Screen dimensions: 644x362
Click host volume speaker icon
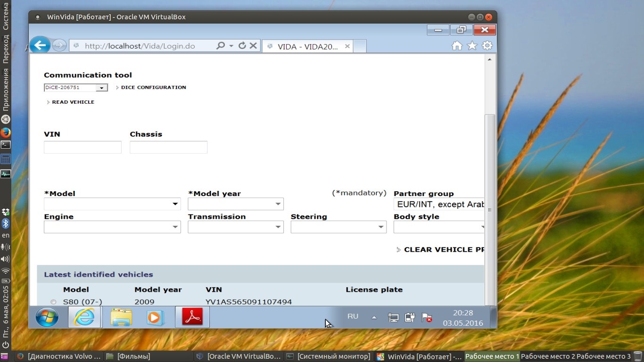click(6, 259)
